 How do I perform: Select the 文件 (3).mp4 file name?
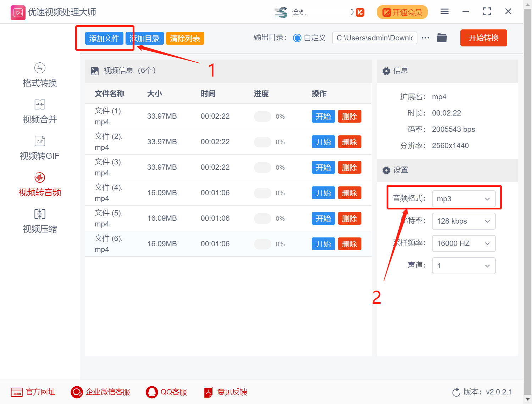(109, 167)
